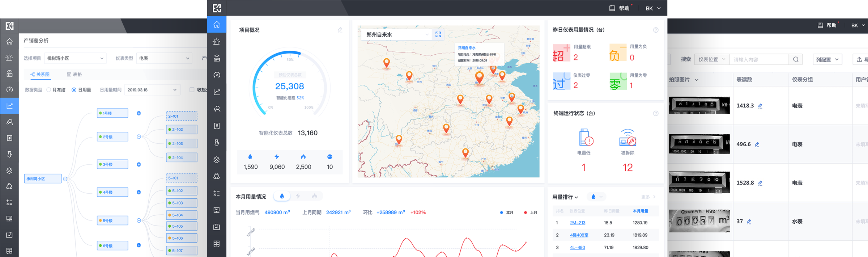868x257 pixels.
Task: Select the flame gas tab in 本月用量情况
Action: [x=314, y=196]
